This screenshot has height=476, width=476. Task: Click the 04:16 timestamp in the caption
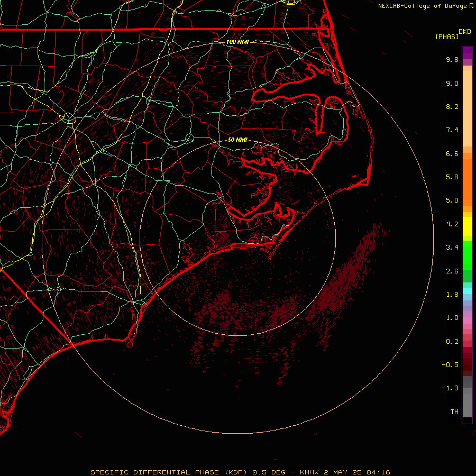(x=378, y=472)
